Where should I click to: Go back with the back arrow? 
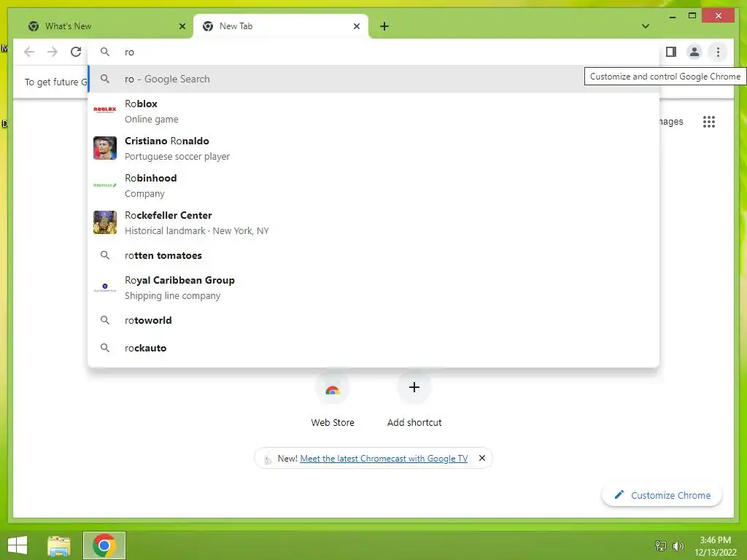tap(29, 52)
